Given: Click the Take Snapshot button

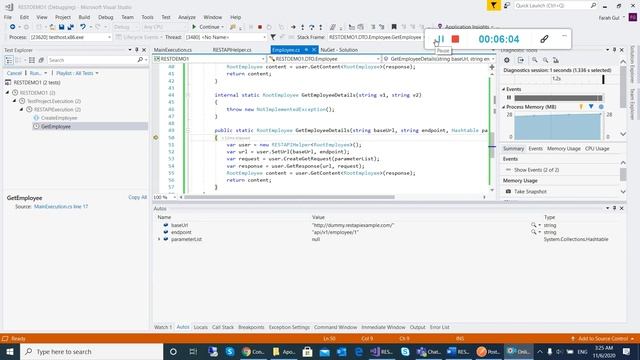Looking at the screenshot, I should click(530, 191).
